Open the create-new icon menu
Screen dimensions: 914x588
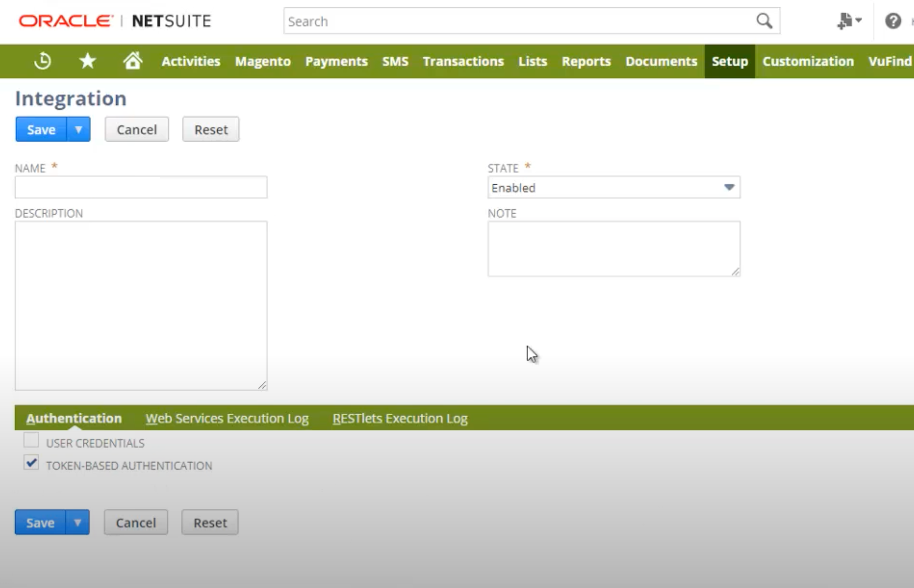[848, 21]
